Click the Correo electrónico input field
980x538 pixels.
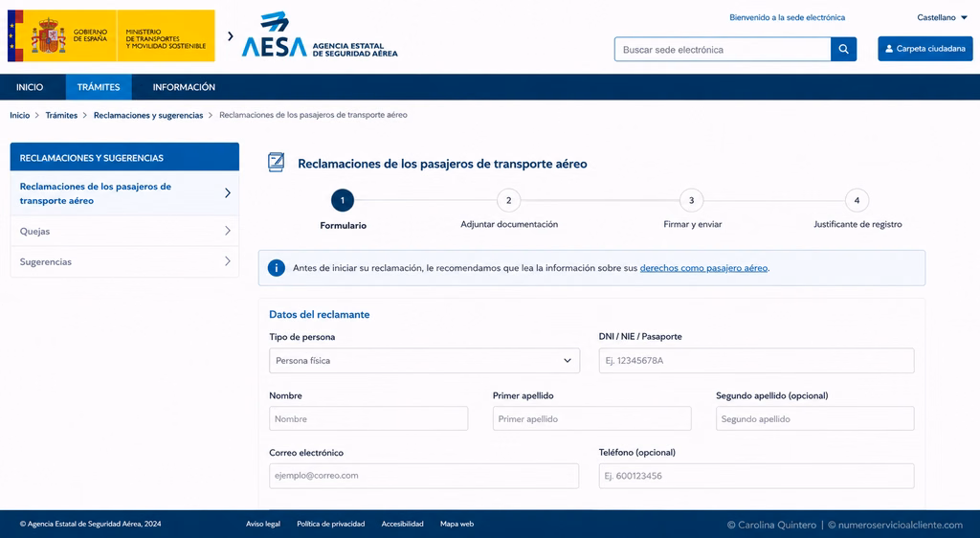click(424, 476)
